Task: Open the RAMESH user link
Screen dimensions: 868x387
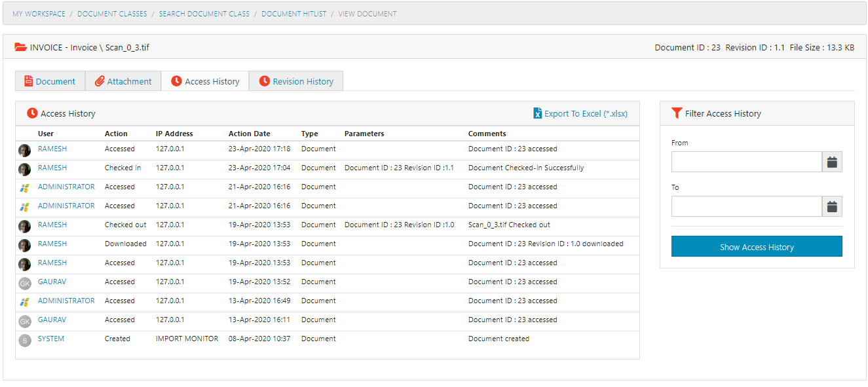Action: [x=52, y=149]
